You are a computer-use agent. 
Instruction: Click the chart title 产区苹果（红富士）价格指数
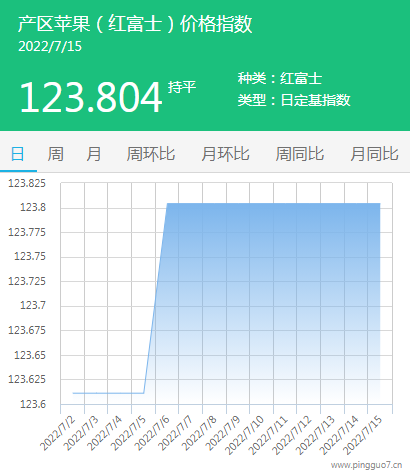135,24
